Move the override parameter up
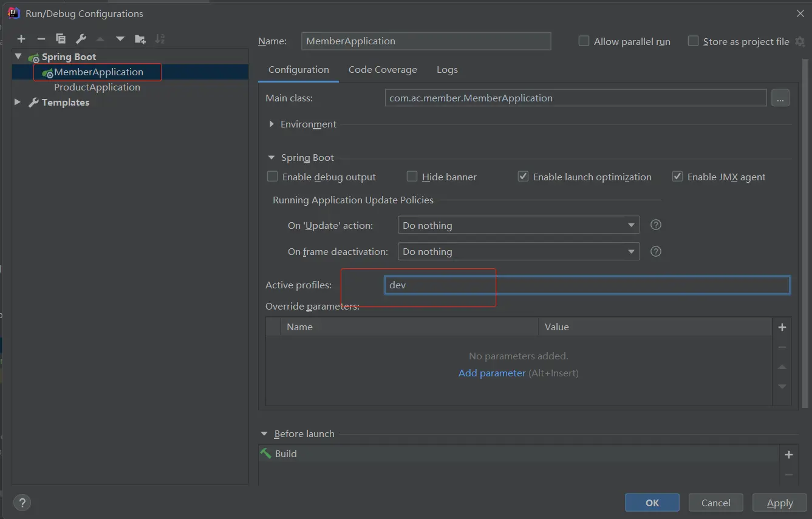The image size is (812, 519). pyautogui.click(x=782, y=367)
